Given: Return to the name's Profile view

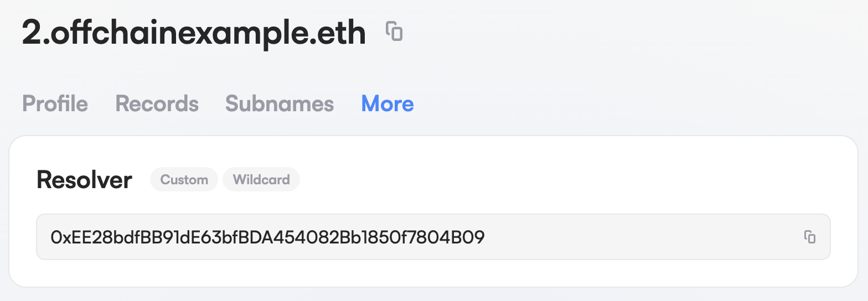Looking at the screenshot, I should (x=55, y=103).
